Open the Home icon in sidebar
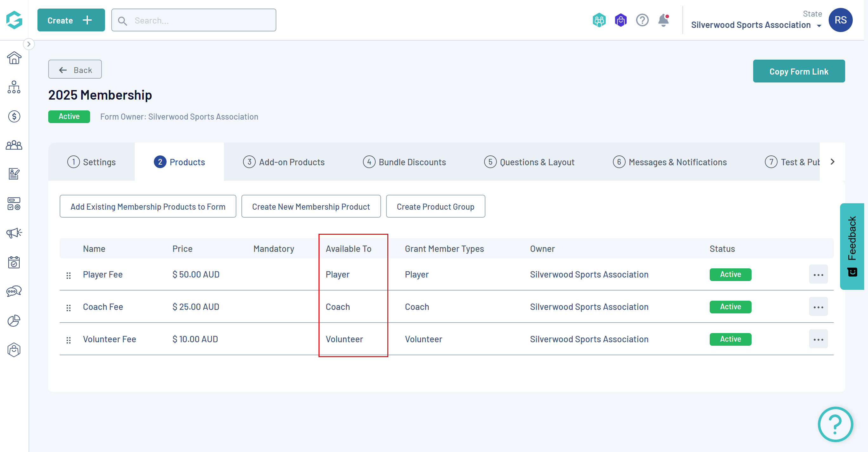Viewport: 868px width, 452px height. (14, 58)
